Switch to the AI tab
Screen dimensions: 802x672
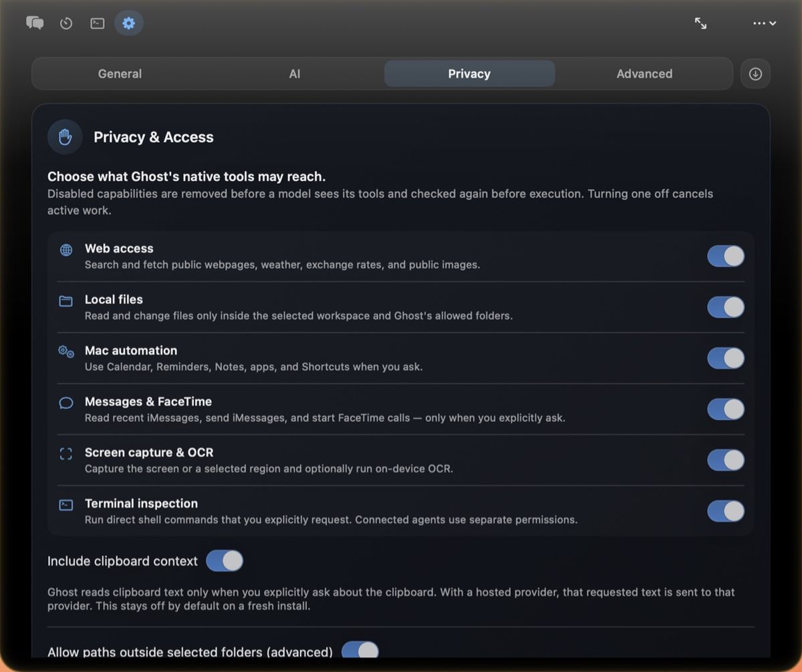(x=295, y=73)
